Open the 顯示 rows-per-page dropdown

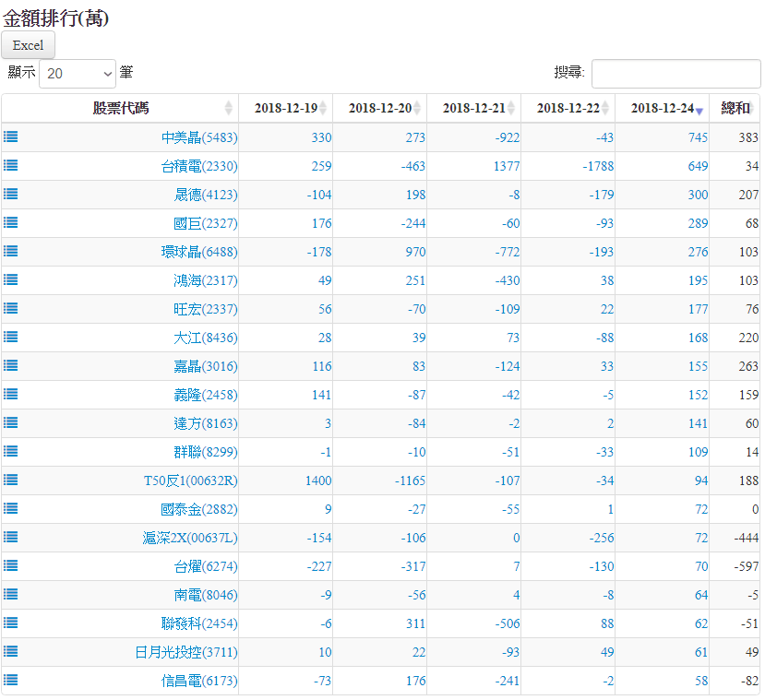78,73
